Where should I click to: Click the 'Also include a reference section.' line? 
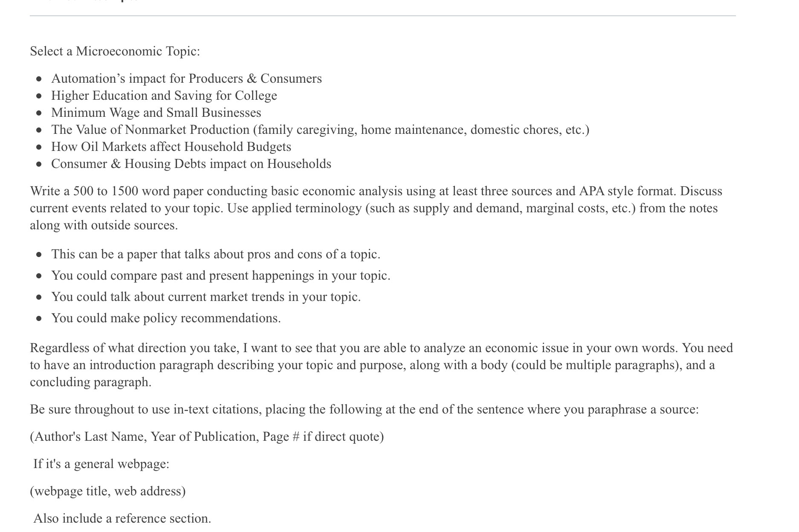[x=122, y=519]
